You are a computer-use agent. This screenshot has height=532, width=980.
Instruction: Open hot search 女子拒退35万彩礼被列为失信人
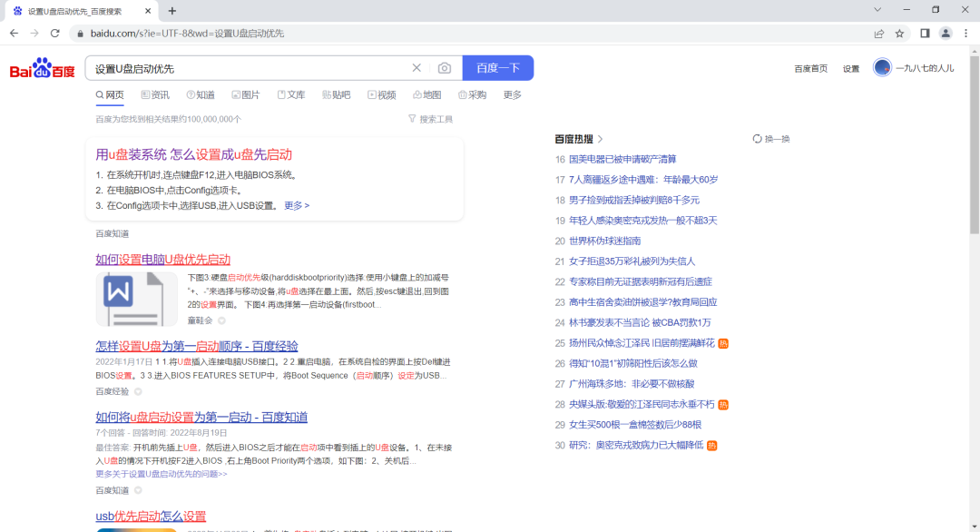click(632, 261)
